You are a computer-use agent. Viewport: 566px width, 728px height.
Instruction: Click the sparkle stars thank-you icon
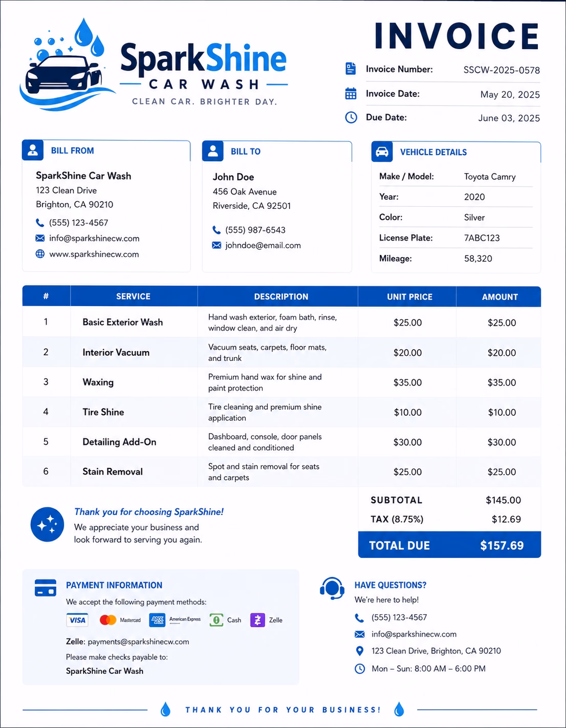(x=47, y=524)
